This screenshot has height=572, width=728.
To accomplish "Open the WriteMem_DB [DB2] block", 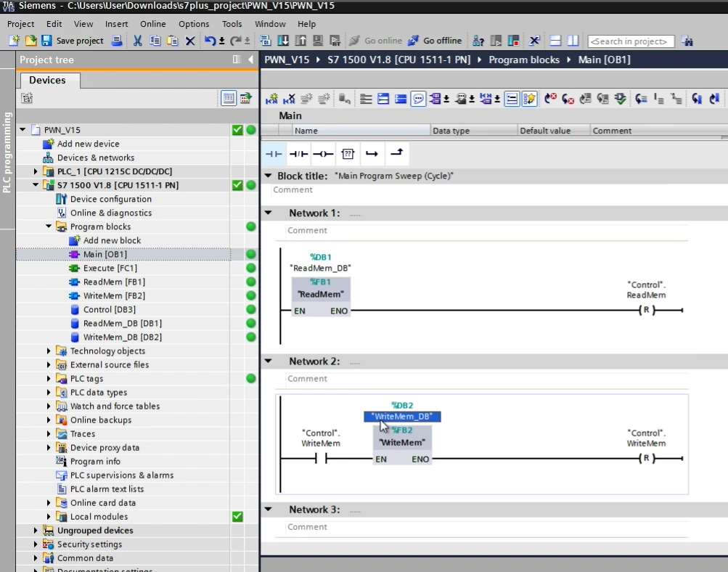I will [x=122, y=338].
